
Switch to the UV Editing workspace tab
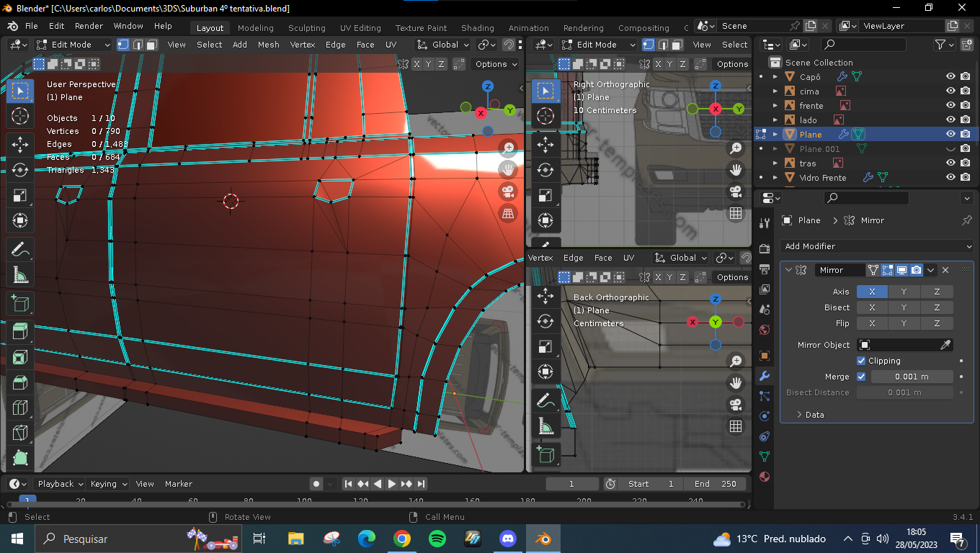point(360,28)
